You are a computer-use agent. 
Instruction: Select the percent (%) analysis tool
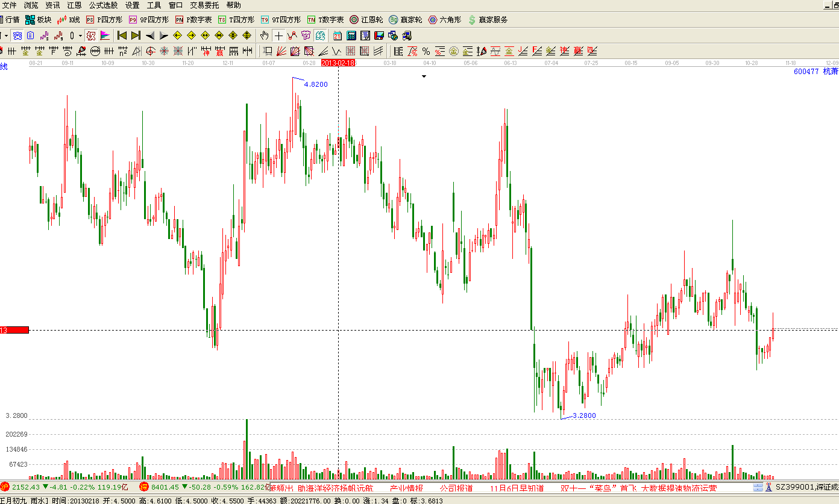tap(426, 51)
